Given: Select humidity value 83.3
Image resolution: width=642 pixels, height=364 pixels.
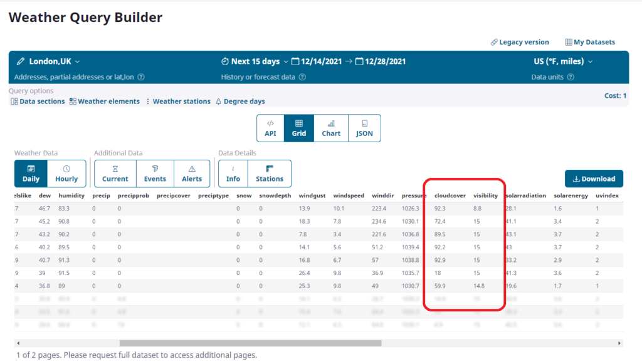Looking at the screenshot, I should click(x=64, y=209).
